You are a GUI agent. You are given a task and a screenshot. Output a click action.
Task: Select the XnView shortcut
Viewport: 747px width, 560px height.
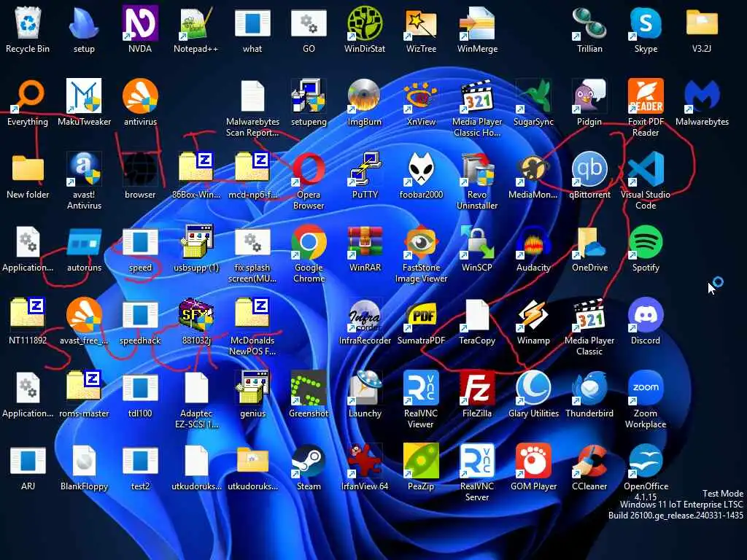[x=421, y=96]
